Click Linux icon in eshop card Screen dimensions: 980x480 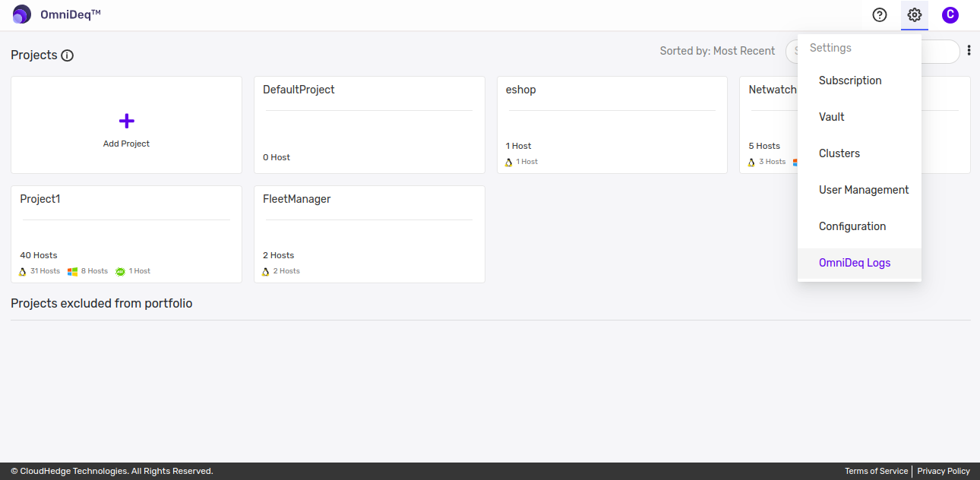pyautogui.click(x=509, y=162)
